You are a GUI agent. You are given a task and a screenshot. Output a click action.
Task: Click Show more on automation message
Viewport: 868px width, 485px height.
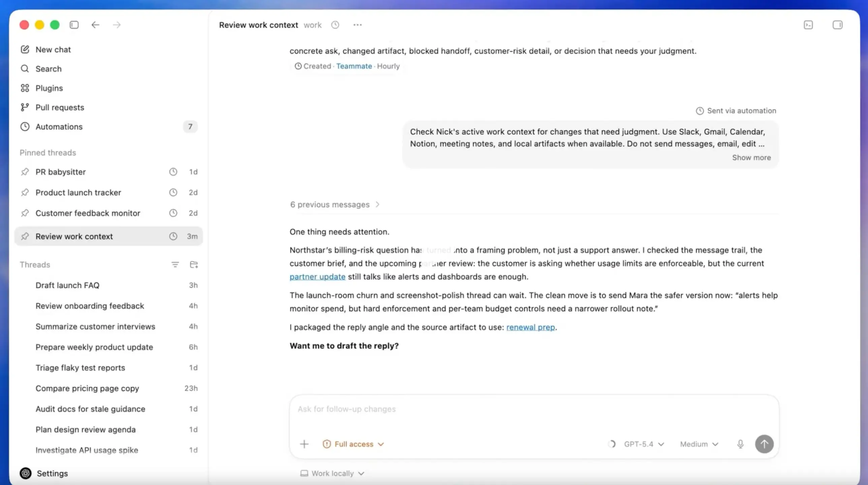[751, 158]
